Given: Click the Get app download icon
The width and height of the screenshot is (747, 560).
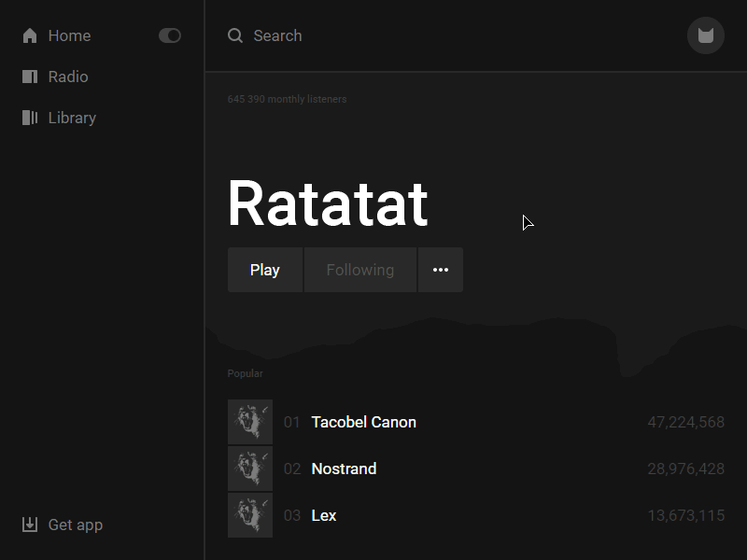Looking at the screenshot, I should [30, 525].
